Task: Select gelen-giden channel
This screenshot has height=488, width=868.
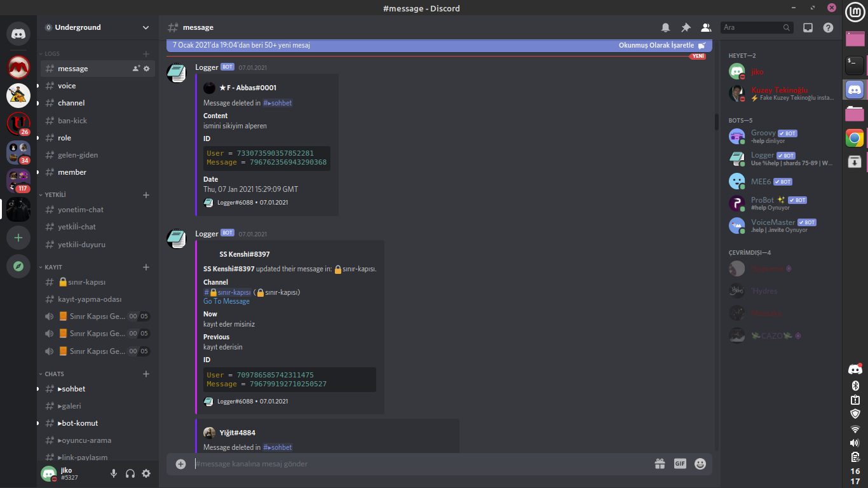Action: tap(98, 155)
